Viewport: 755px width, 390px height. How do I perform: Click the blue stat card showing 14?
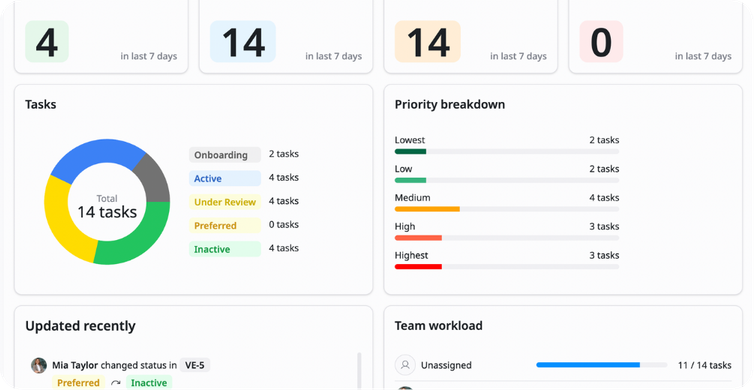pyautogui.click(x=243, y=41)
